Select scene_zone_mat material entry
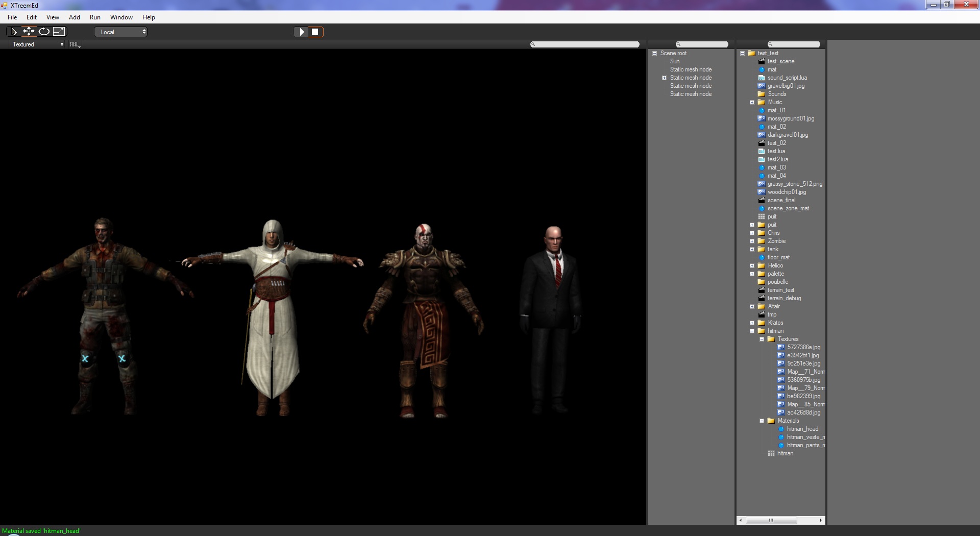This screenshot has height=536, width=980. pyautogui.click(x=788, y=208)
